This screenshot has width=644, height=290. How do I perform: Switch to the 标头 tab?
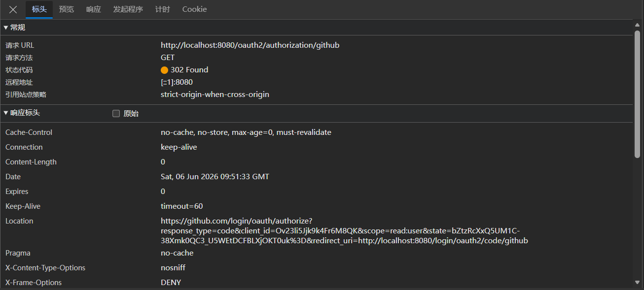39,9
